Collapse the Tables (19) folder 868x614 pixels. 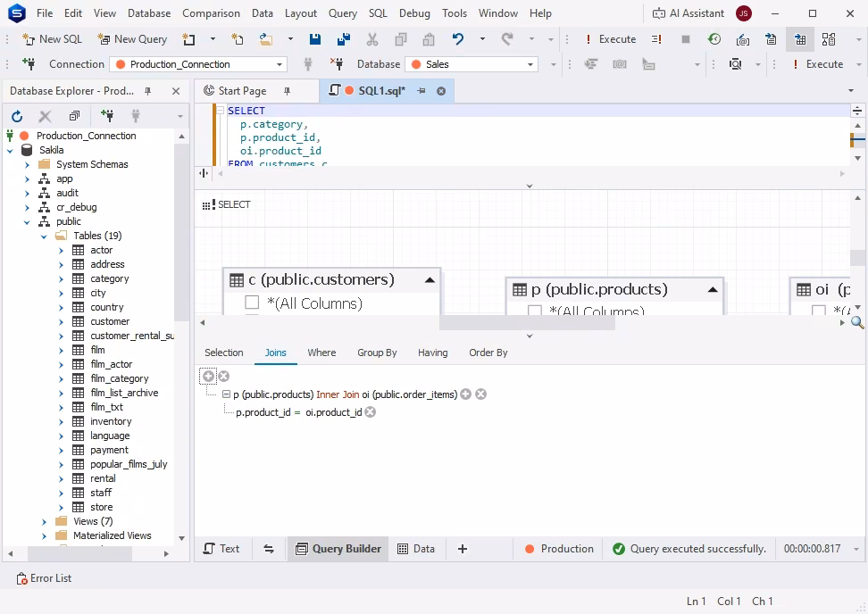[45, 236]
